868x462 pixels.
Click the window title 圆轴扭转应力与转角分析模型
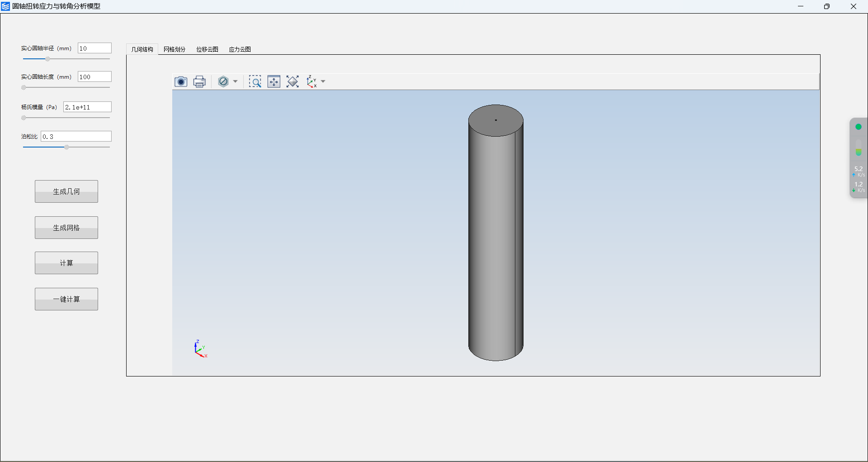(57, 6)
